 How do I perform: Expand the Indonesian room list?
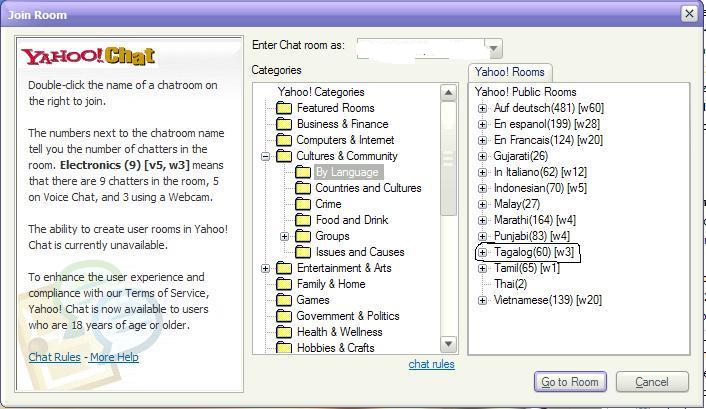coord(482,188)
